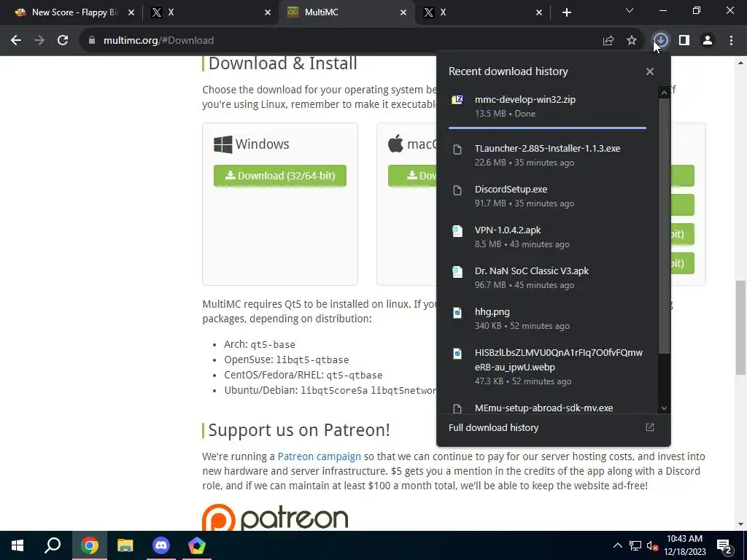Click VPN-1.0.4.2.apk file icon

point(457,231)
